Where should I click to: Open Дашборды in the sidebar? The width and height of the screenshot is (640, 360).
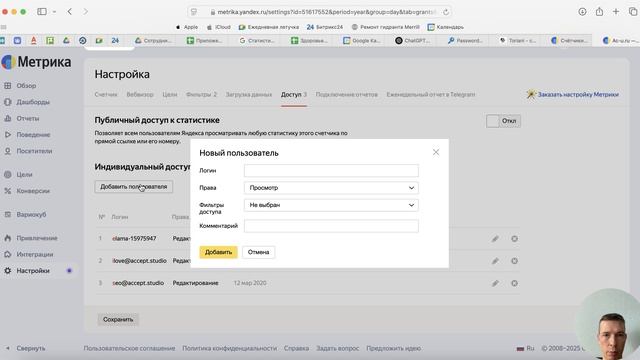[33, 102]
